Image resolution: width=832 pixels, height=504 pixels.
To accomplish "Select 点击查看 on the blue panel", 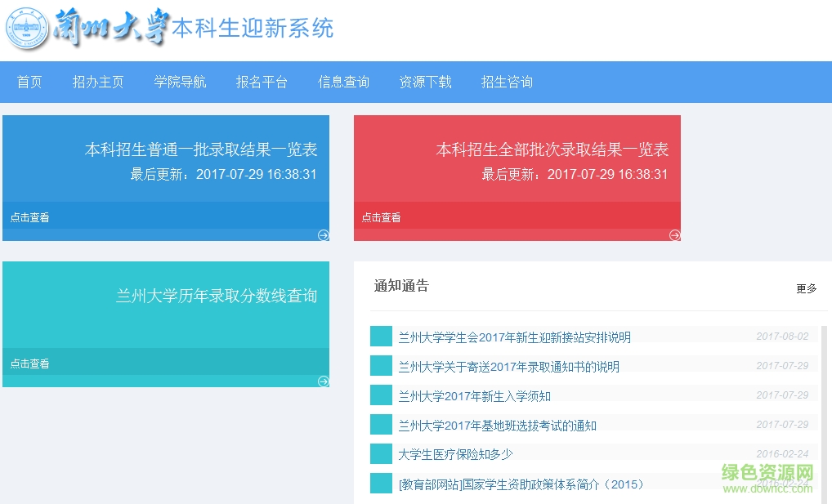I will 29,217.
